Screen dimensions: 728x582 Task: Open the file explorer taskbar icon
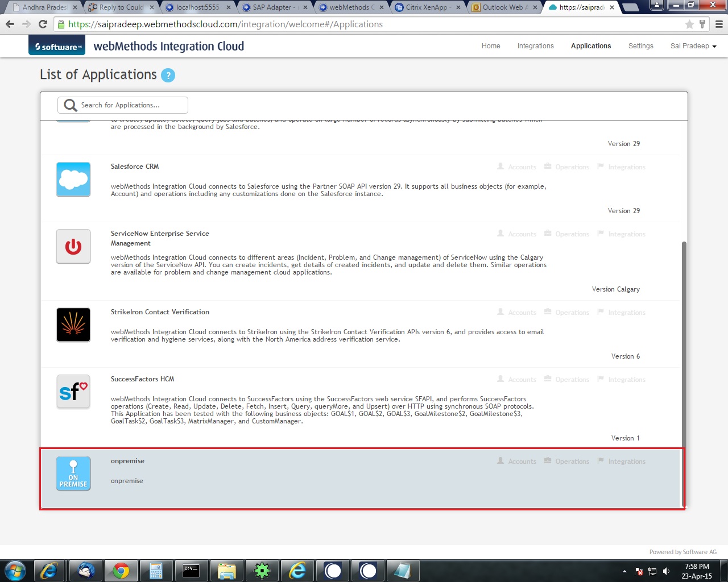[226, 571]
